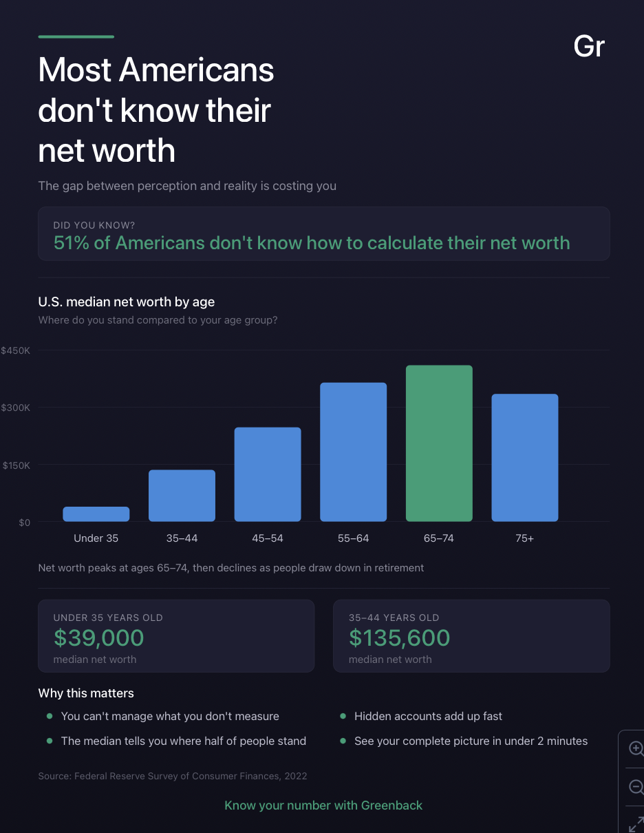Click the 'Did you know?' 51% callout box
This screenshot has height=833, width=644.
[323, 234]
